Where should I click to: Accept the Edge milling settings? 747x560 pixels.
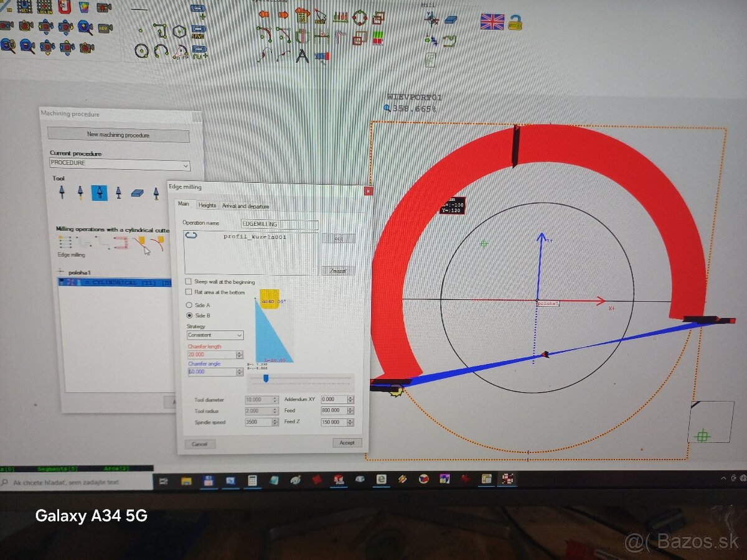click(x=347, y=442)
